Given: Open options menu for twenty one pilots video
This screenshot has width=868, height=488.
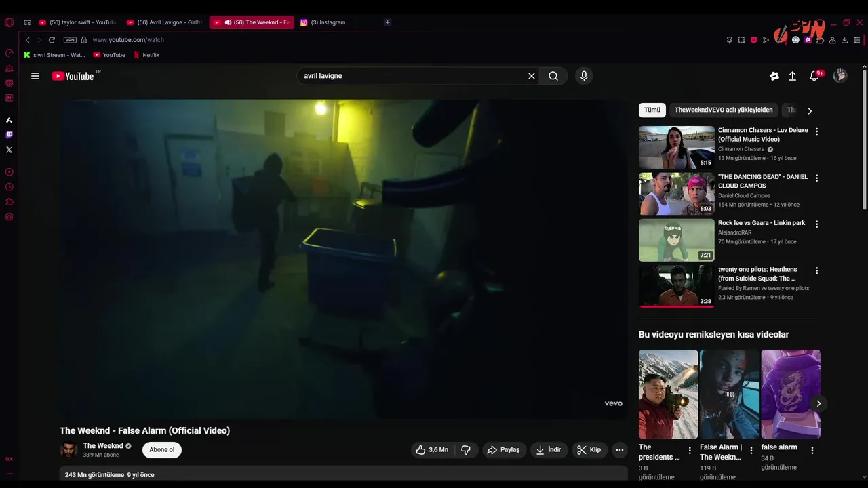Looking at the screenshot, I should [816, 270].
